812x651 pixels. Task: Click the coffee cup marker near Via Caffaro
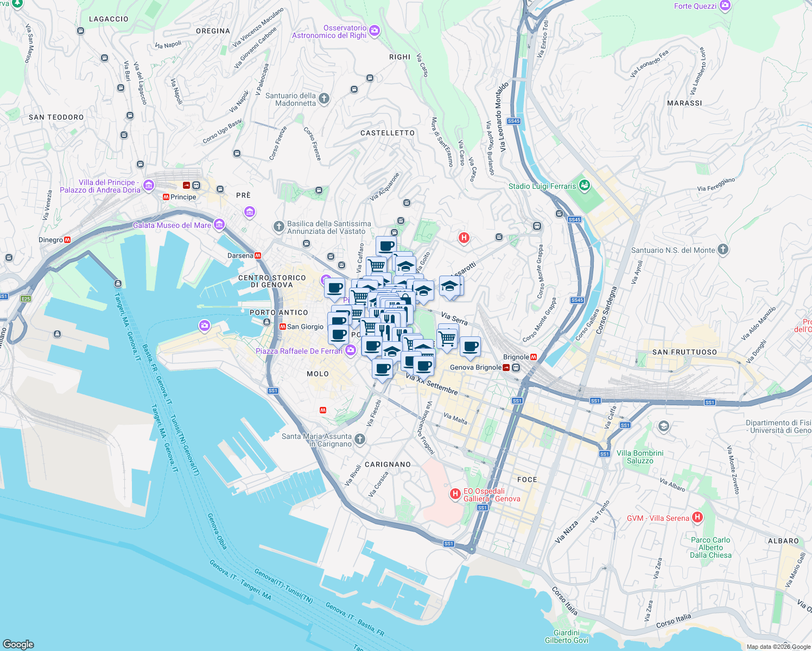click(386, 245)
